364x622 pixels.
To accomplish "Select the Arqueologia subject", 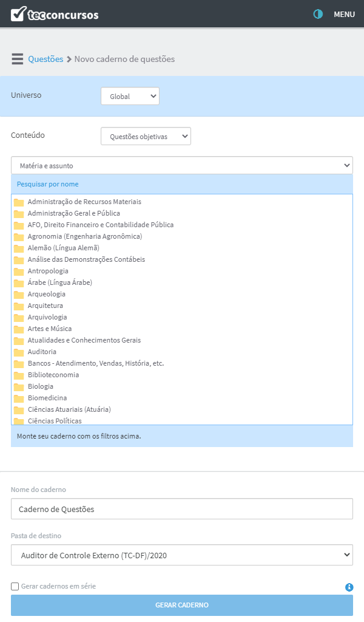I will pos(46,293).
